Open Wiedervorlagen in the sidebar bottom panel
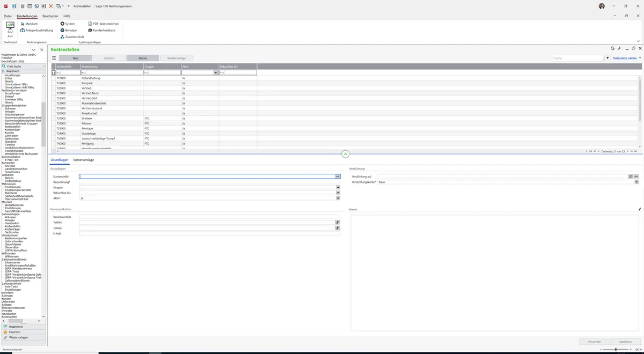The width and height of the screenshot is (644, 354). coord(23,337)
